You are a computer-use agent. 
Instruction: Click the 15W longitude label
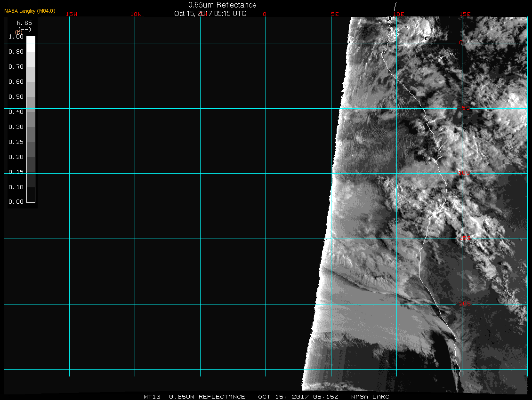pos(72,14)
